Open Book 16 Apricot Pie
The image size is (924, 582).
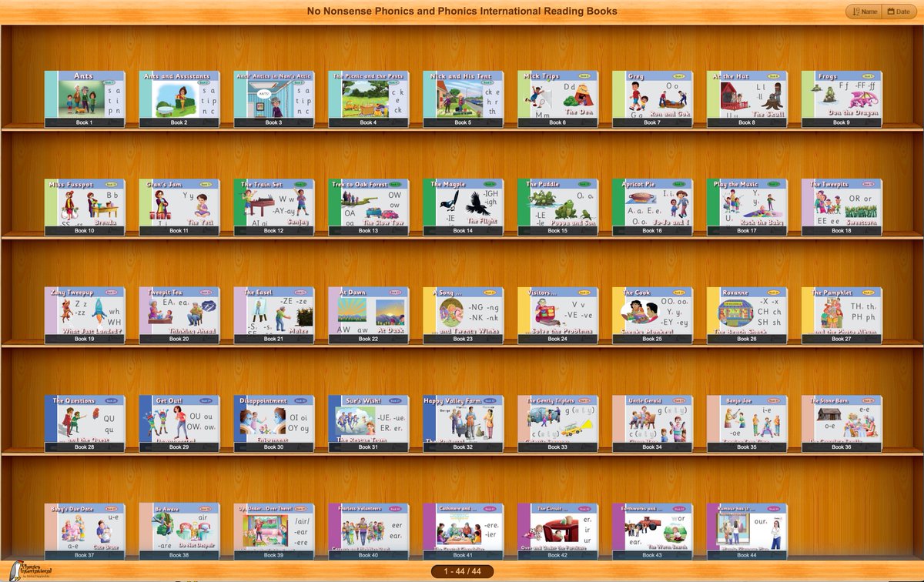point(653,207)
